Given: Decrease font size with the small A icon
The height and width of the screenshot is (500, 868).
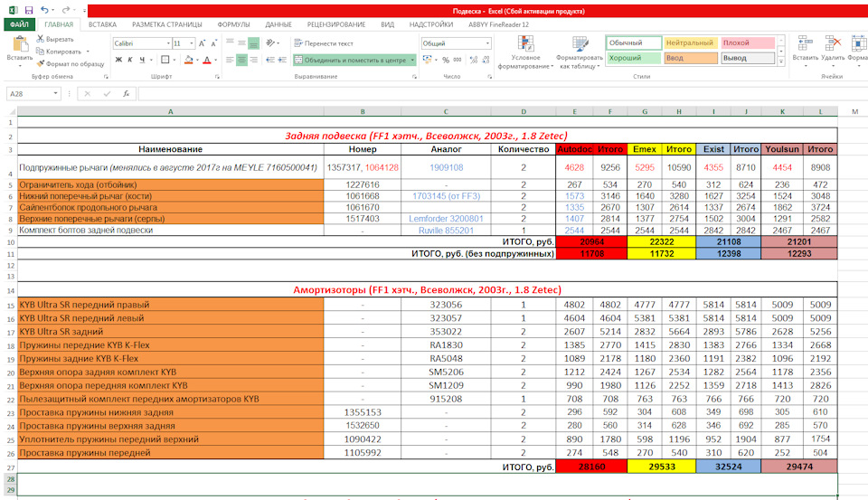Looking at the screenshot, I should (x=213, y=43).
